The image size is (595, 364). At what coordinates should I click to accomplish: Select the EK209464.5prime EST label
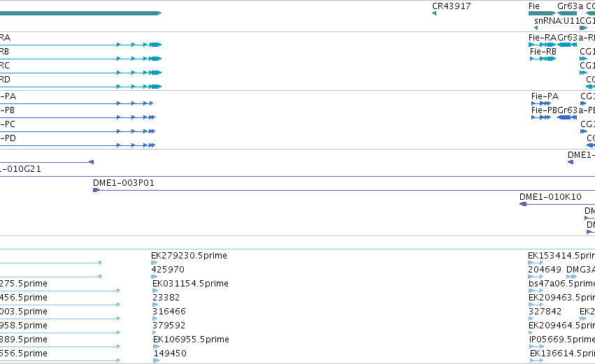pyautogui.click(x=561, y=326)
